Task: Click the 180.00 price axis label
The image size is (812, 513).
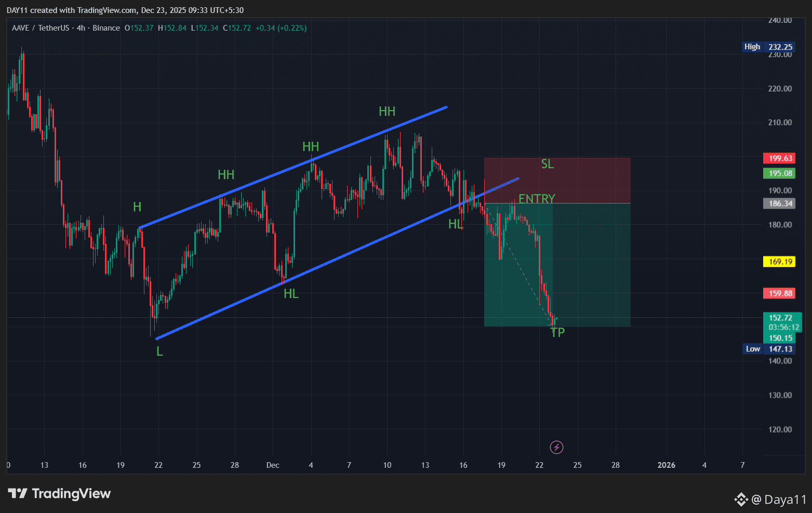Action: [780, 225]
